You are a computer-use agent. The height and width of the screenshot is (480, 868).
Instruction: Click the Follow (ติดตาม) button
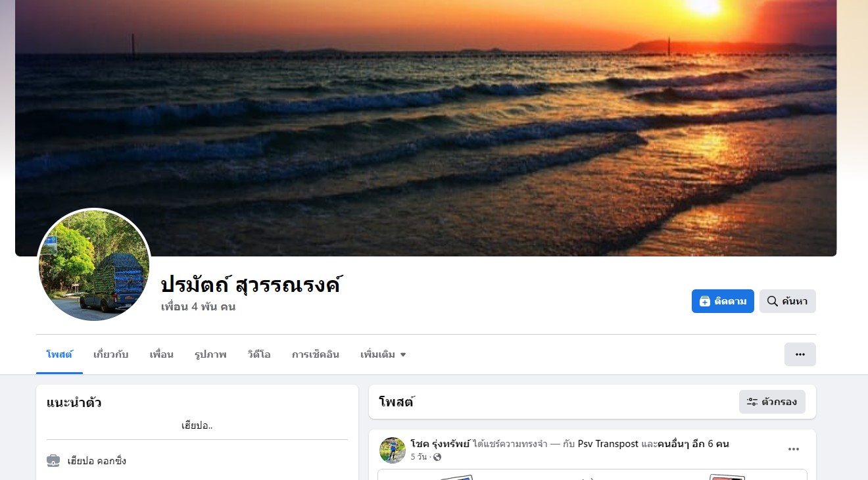click(x=723, y=301)
